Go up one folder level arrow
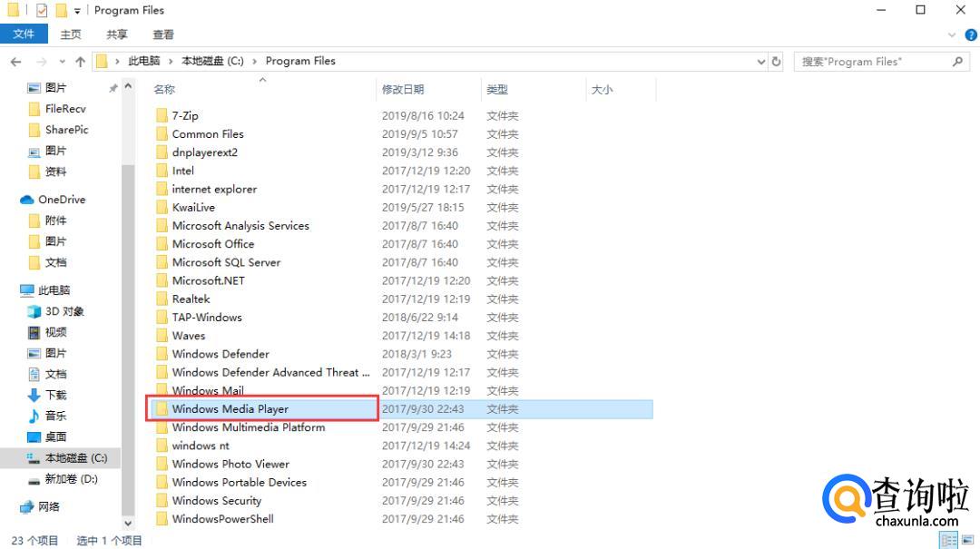Viewport: 980px width, 549px height. click(x=80, y=62)
